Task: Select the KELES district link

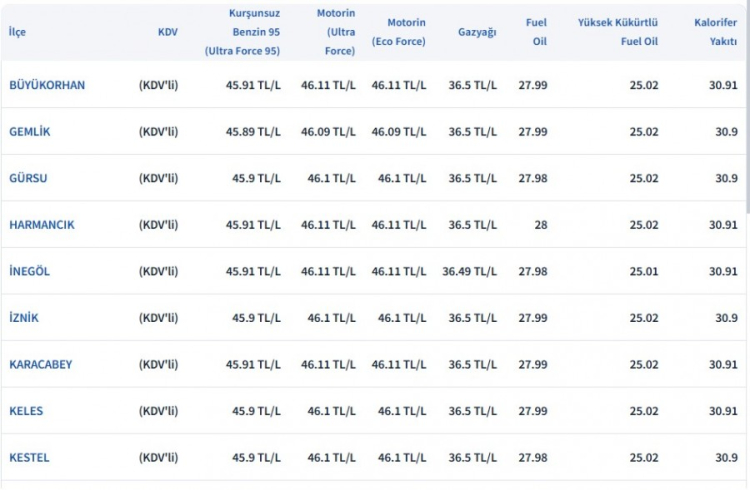Action: (x=26, y=411)
